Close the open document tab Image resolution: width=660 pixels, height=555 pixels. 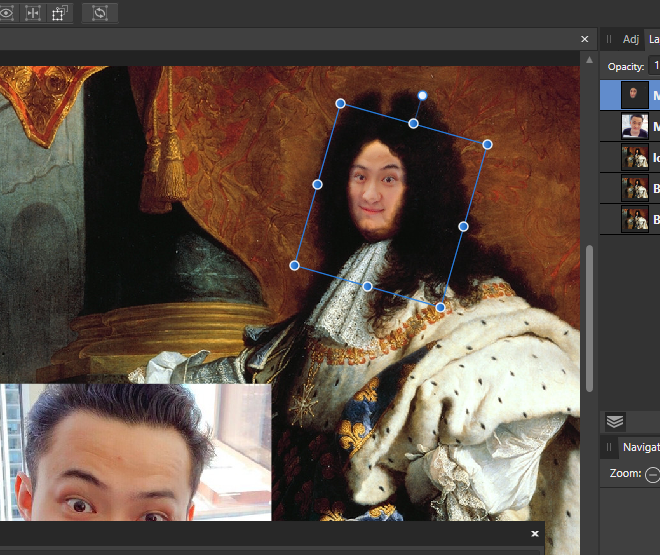(x=585, y=39)
